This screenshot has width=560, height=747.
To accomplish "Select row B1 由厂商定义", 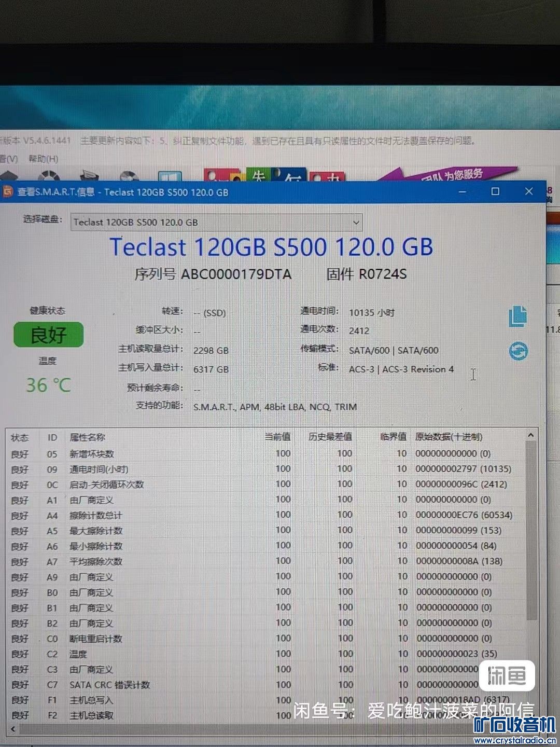I will (x=266, y=607).
